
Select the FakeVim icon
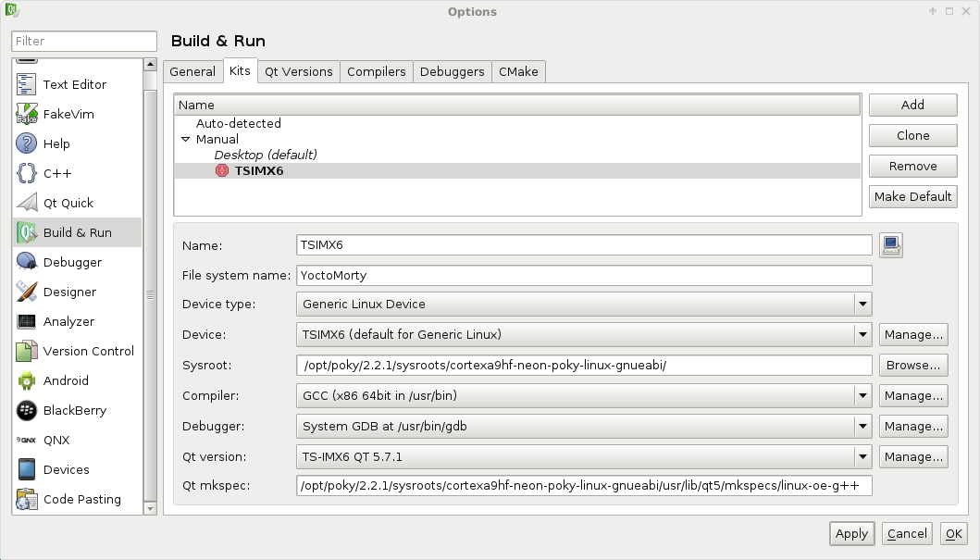point(26,114)
